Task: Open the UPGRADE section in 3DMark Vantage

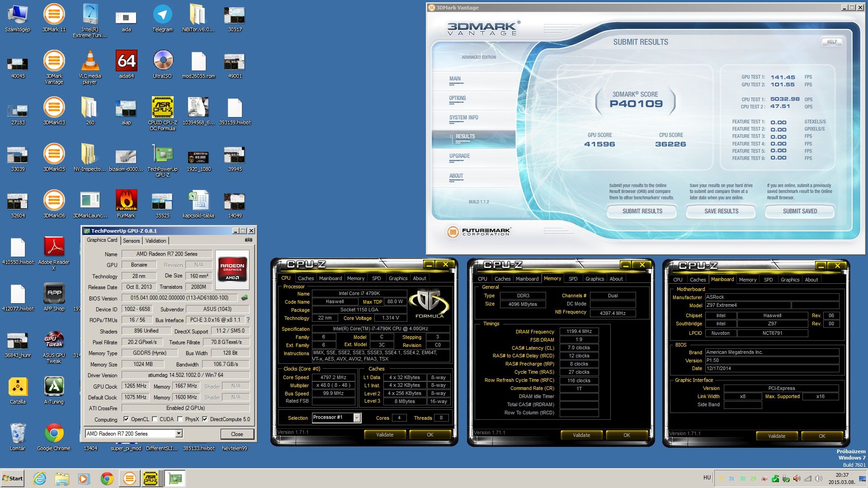Action: [459, 156]
